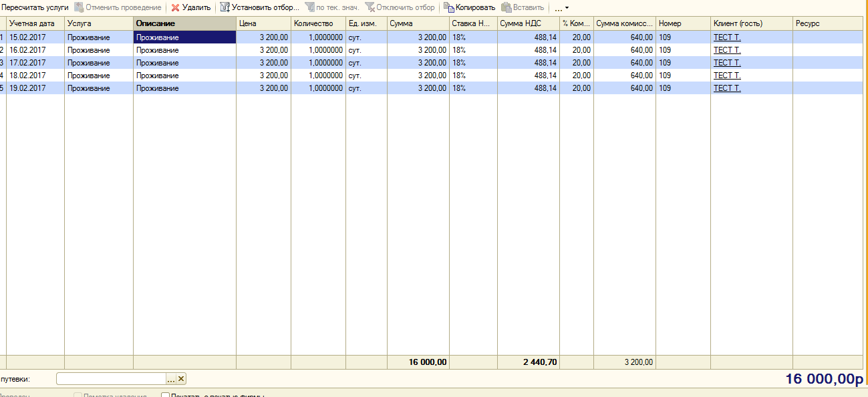Click the Сумма НДС column header

(x=528, y=23)
